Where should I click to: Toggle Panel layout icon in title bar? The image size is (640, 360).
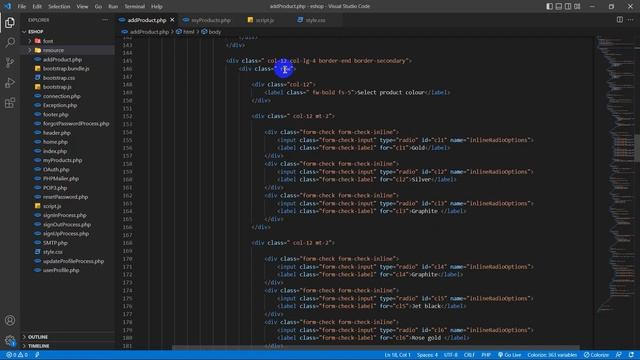pyautogui.click(x=559, y=6)
